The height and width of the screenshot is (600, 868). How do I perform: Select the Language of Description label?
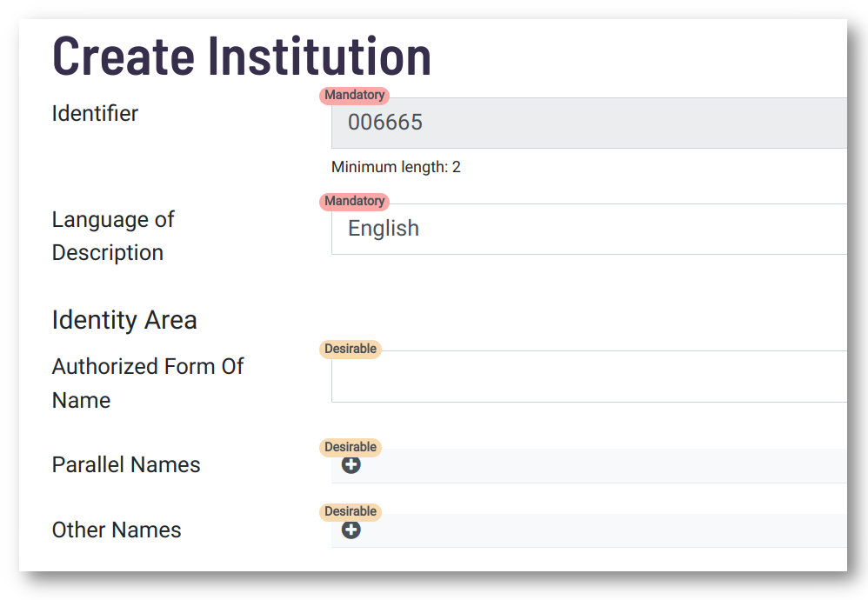pos(113,236)
